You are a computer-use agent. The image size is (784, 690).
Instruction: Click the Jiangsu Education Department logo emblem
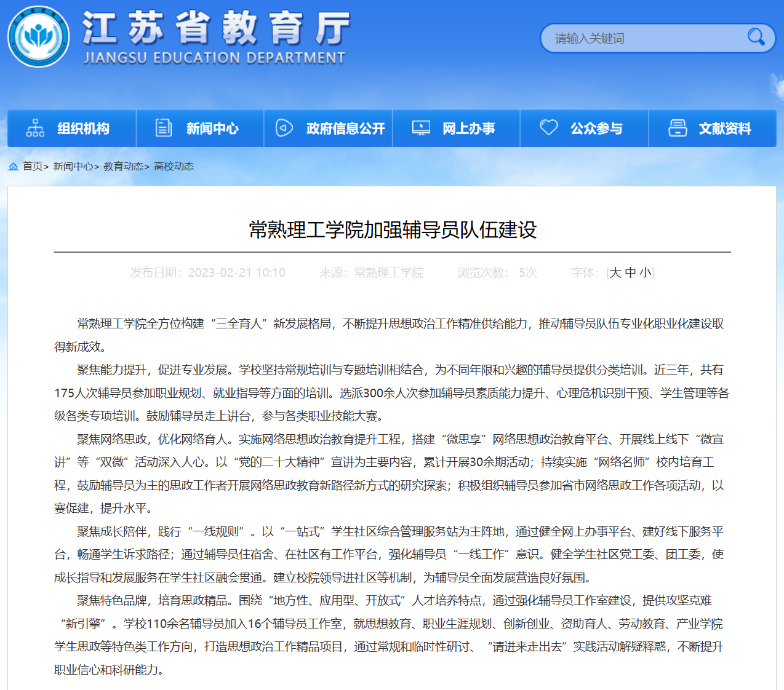(38, 37)
